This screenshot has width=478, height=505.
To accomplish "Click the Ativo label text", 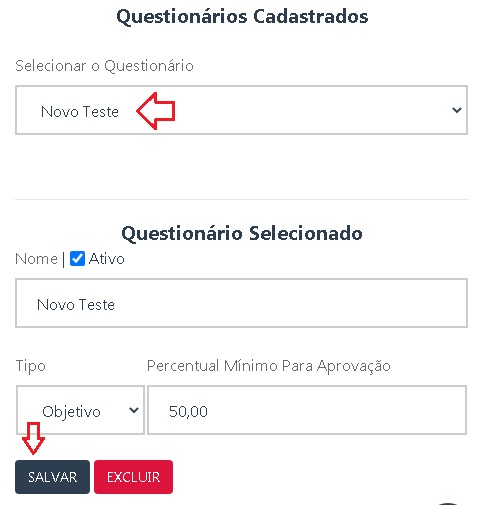I will click(107, 259).
